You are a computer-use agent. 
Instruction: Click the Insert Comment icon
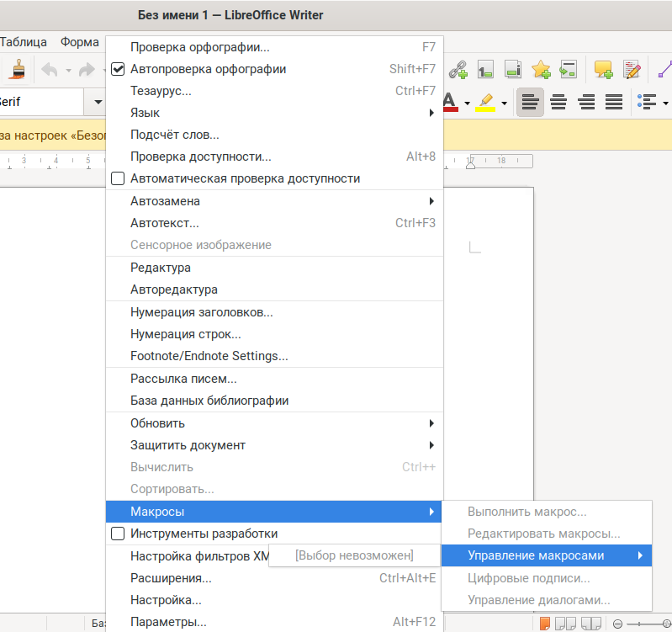click(602, 70)
